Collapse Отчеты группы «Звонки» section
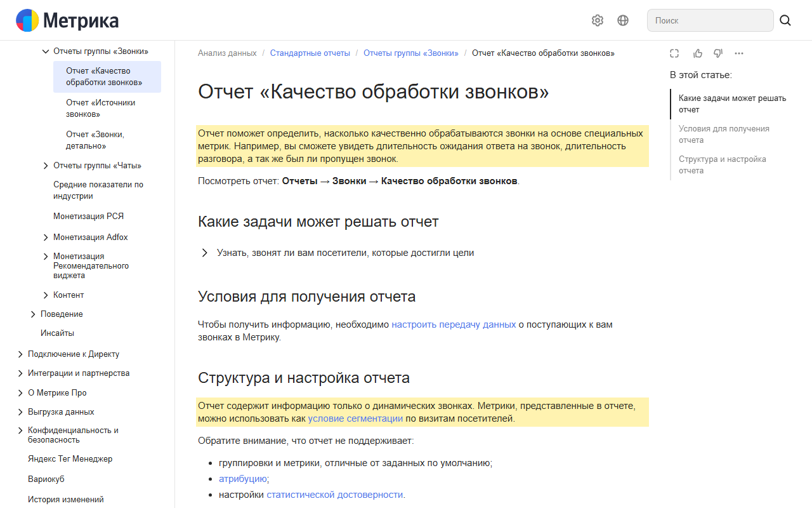The height and width of the screenshot is (508, 812). (46, 51)
